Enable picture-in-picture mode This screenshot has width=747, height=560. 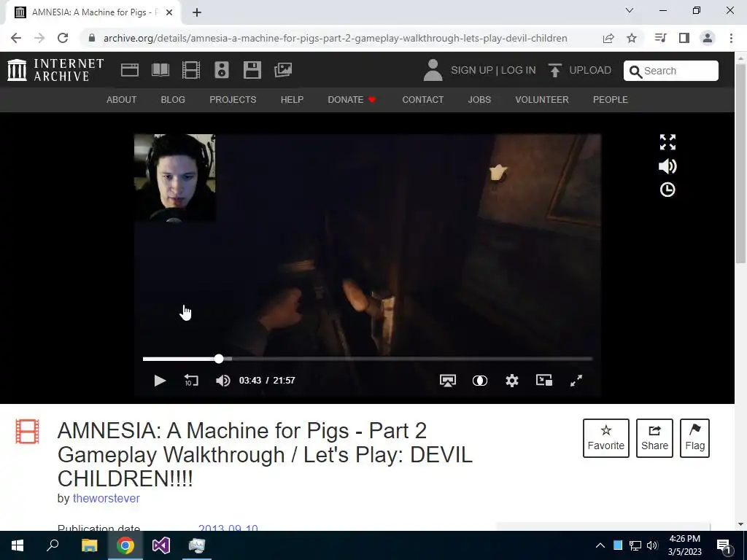(x=544, y=381)
